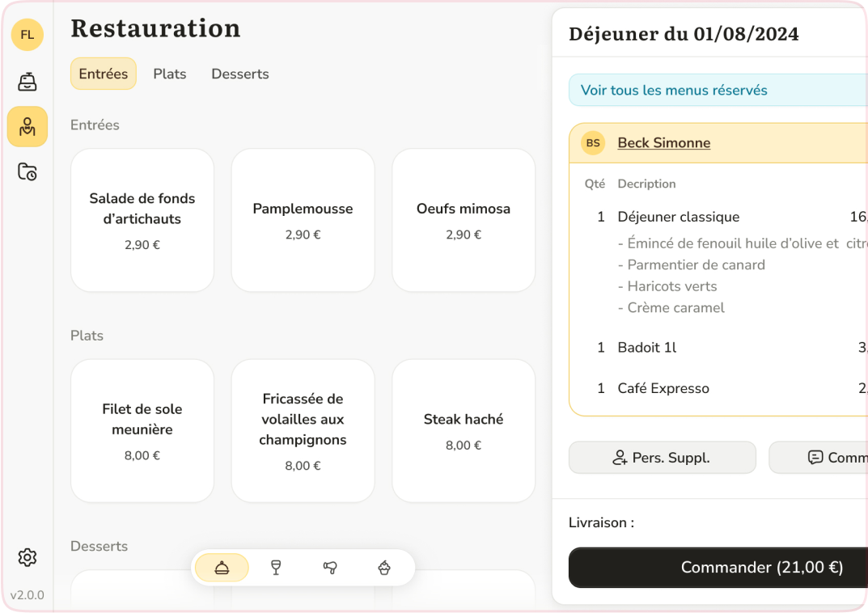Image resolution: width=868 pixels, height=613 pixels.
Task: Open the folder history icon in sidebar
Action: tap(28, 171)
